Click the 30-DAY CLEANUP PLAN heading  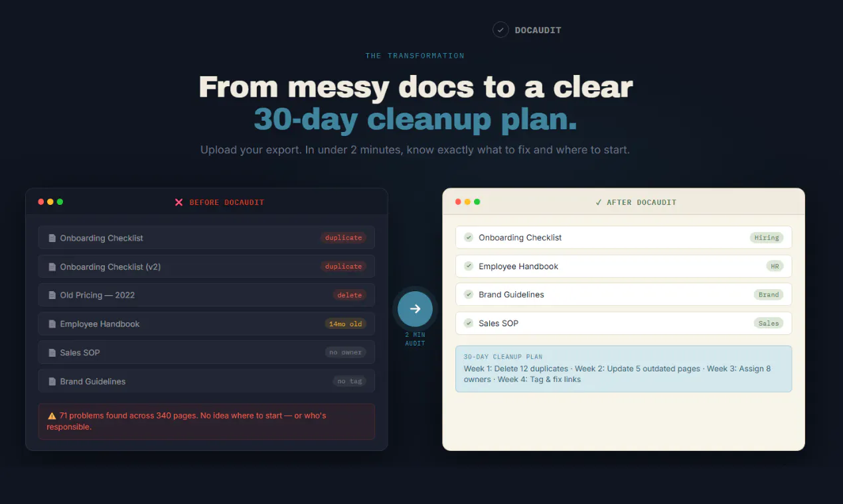pos(502,357)
